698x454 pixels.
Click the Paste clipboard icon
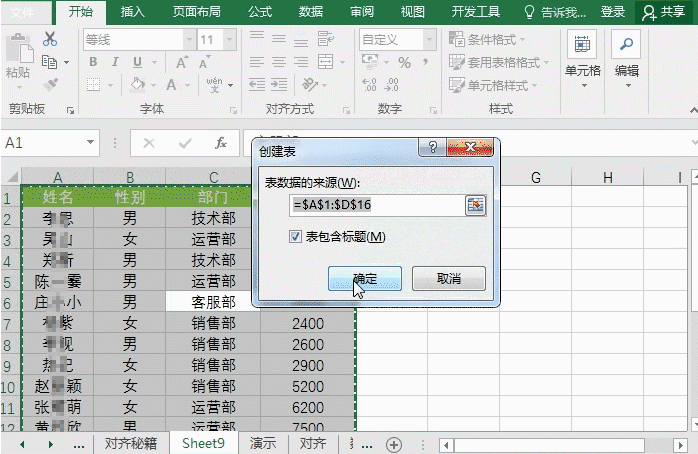(19, 48)
